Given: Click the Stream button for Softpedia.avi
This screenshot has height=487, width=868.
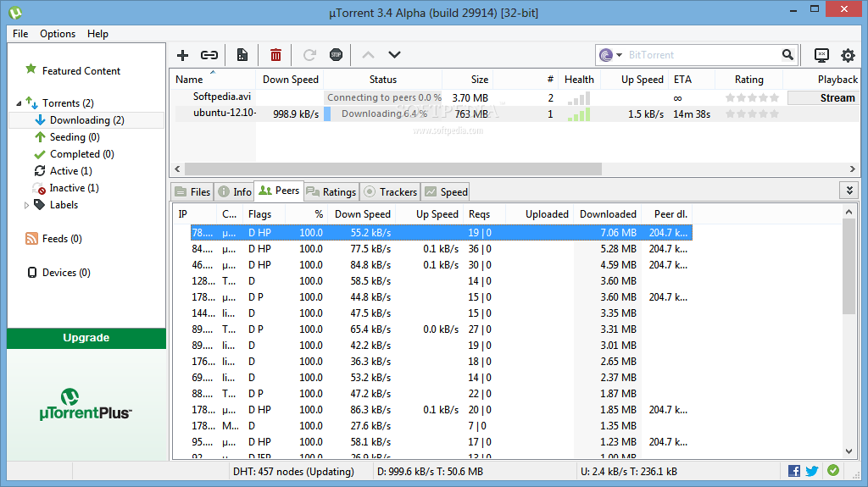Looking at the screenshot, I should [823, 98].
